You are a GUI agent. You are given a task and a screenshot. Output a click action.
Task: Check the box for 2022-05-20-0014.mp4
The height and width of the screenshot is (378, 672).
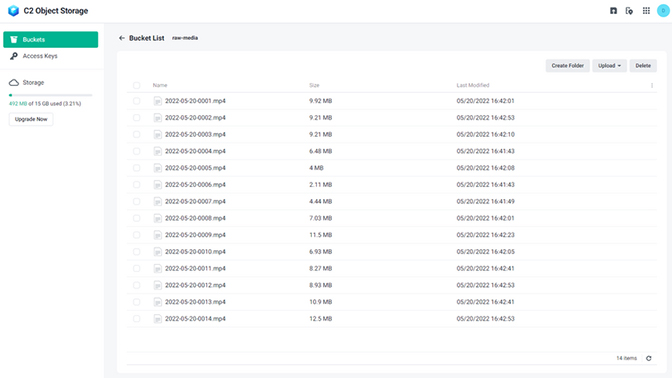[x=136, y=318]
